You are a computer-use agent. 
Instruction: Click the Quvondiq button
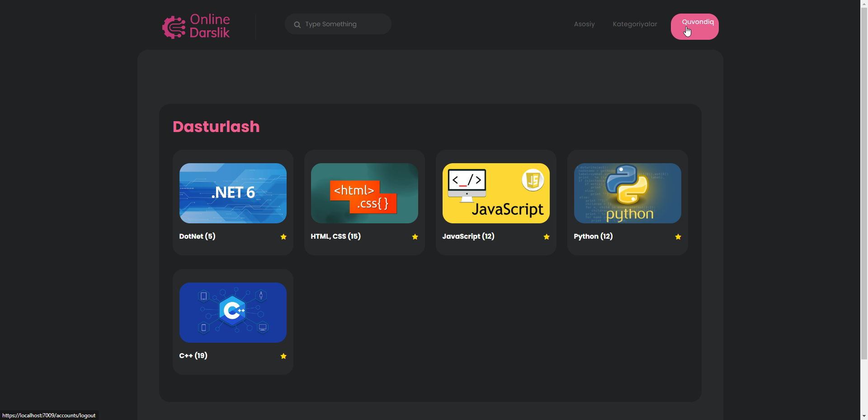694,26
